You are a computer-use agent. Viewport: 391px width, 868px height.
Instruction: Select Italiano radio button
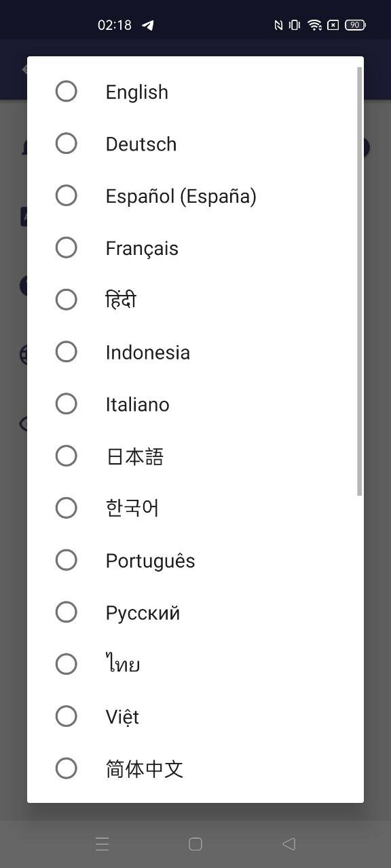tap(66, 404)
